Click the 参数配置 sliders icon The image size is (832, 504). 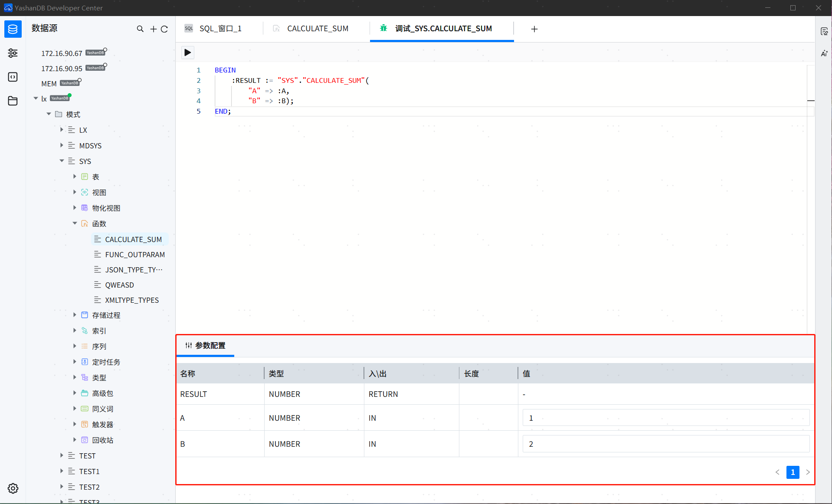[x=188, y=346]
